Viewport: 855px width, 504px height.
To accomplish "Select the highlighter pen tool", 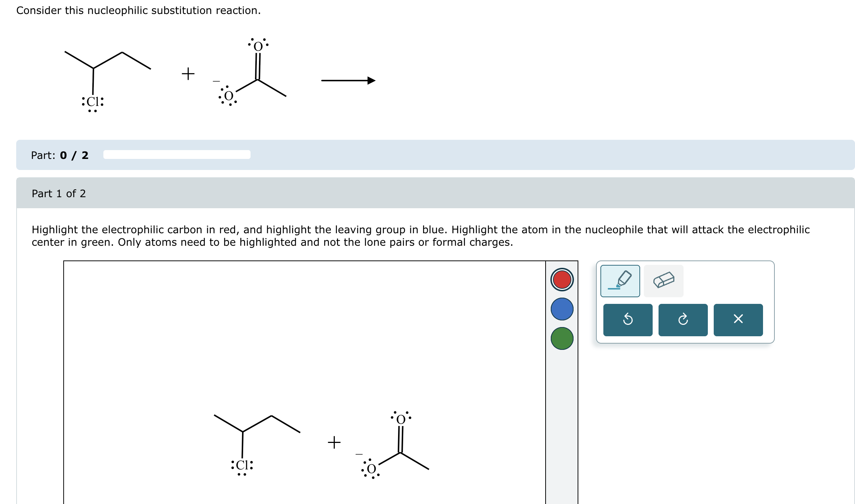I will pyautogui.click(x=620, y=281).
